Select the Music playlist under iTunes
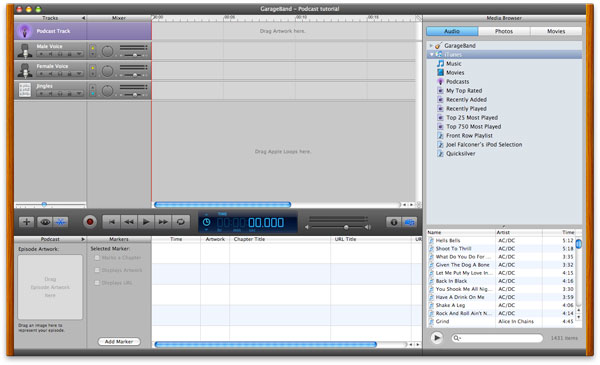Image resolution: width=600 pixels, height=365 pixels. coord(454,64)
